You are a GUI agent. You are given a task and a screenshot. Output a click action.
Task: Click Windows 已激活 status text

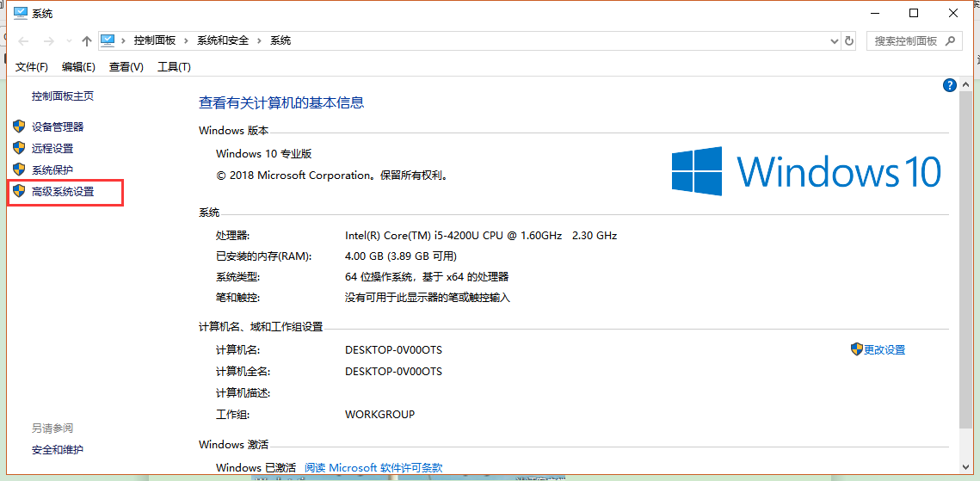pyautogui.click(x=256, y=467)
